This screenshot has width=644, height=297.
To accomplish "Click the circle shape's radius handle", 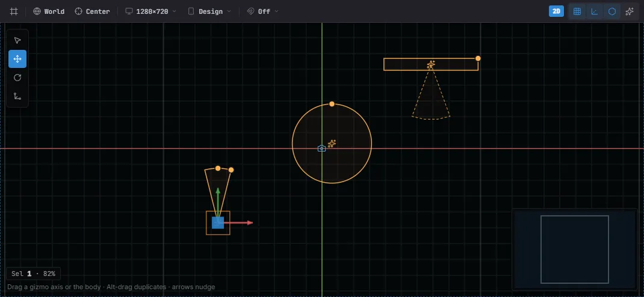I will (332, 104).
